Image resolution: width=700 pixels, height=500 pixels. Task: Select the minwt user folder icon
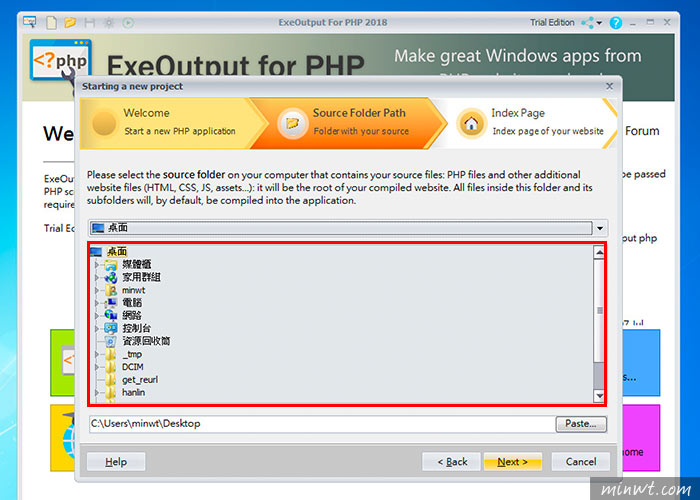point(111,290)
